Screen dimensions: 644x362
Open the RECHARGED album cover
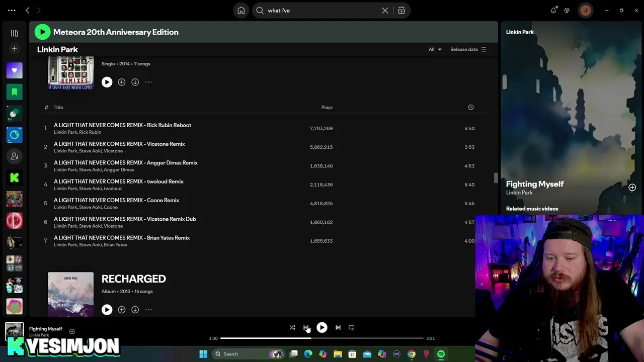[70, 294]
